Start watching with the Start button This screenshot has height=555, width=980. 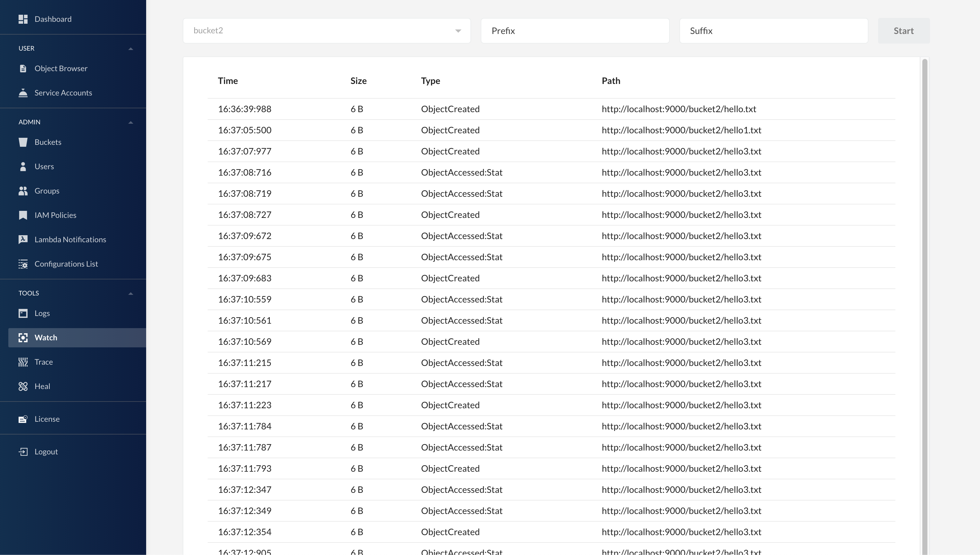[x=904, y=30]
